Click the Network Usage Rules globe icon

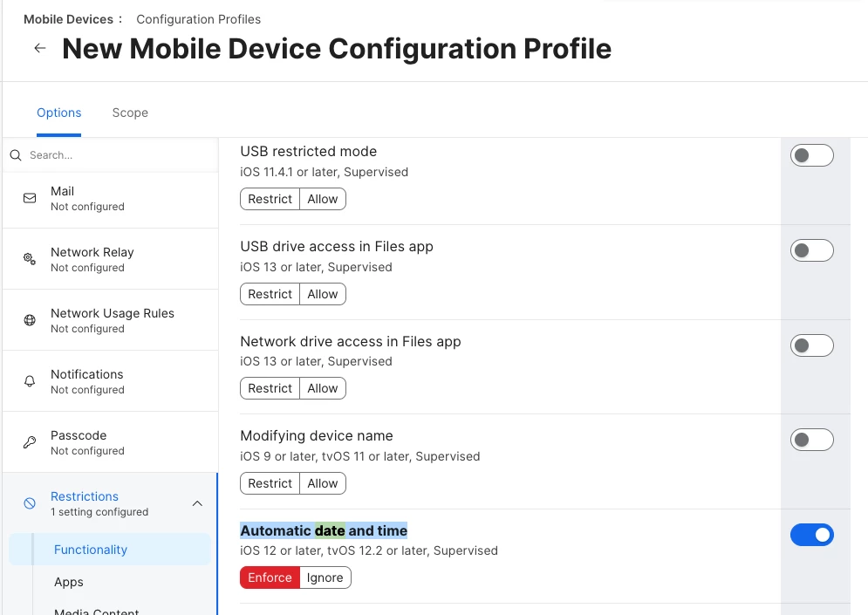point(30,320)
